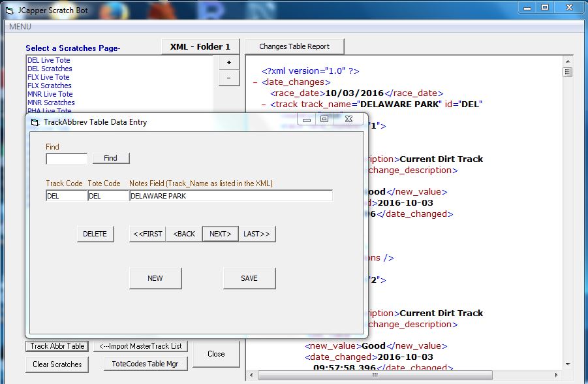Screen dimensions: 588x384
Task: Jump to the first record with <<FIRST
Action: [147, 234]
